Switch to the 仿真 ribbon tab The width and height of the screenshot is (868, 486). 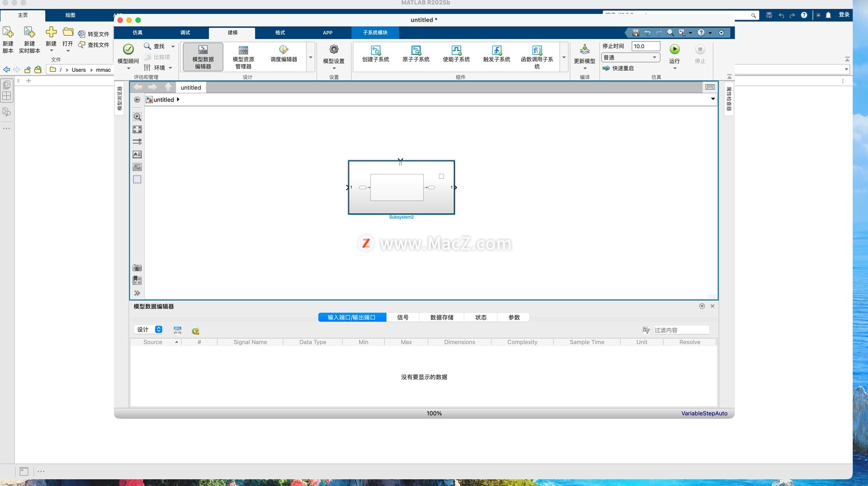click(137, 33)
